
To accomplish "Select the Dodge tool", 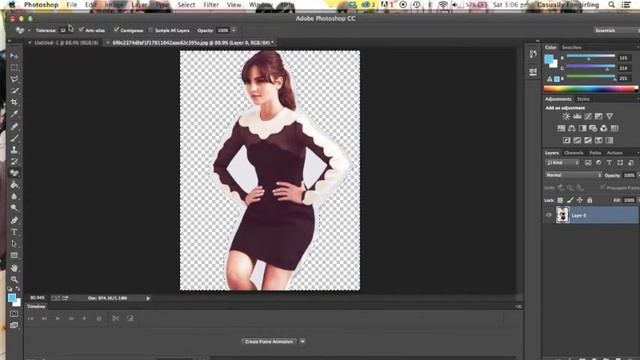I will (x=14, y=208).
